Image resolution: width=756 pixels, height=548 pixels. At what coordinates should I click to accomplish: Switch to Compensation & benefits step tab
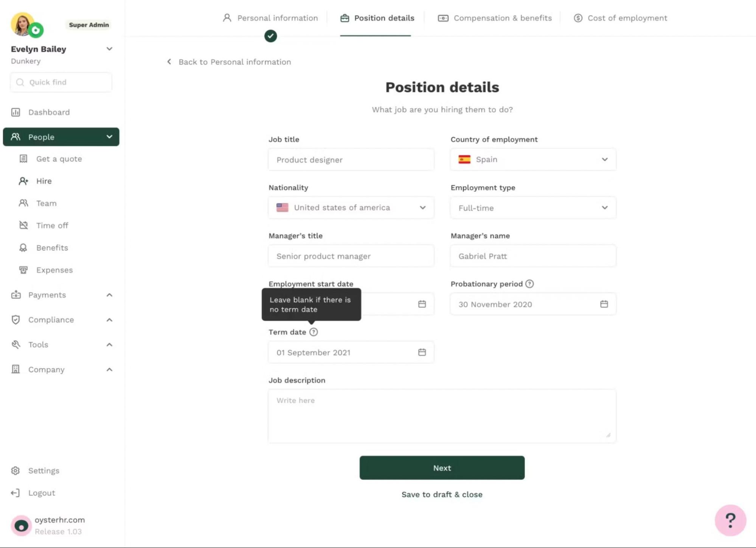(x=495, y=18)
